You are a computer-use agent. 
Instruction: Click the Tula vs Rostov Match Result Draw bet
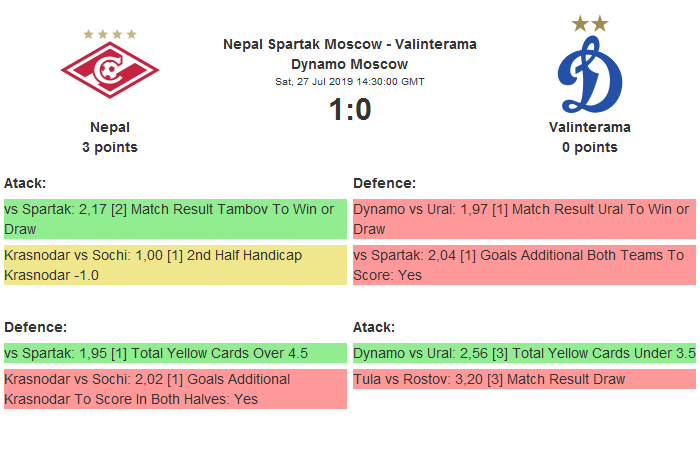tap(525, 379)
